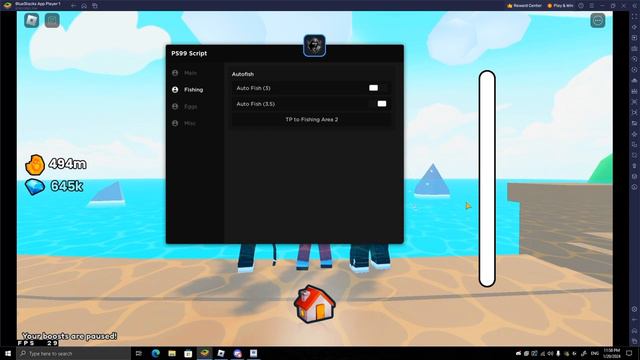Open Microsoft Store from taskbar
This screenshot has height=360, width=640.
point(188,353)
